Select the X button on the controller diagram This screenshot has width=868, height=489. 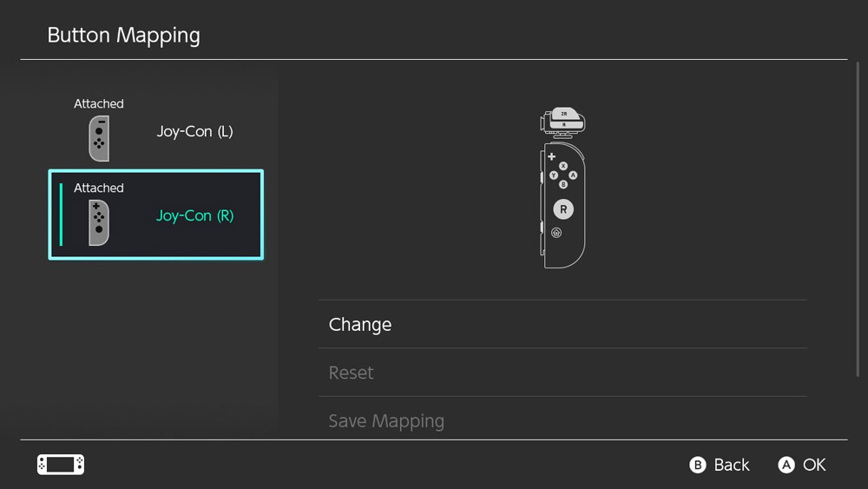tap(563, 166)
